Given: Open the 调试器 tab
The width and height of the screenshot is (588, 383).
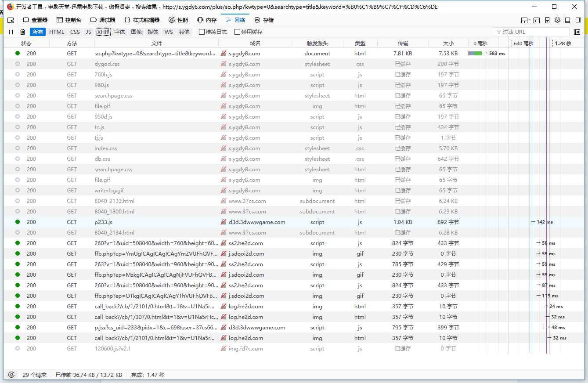Looking at the screenshot, I should (103, 20).
